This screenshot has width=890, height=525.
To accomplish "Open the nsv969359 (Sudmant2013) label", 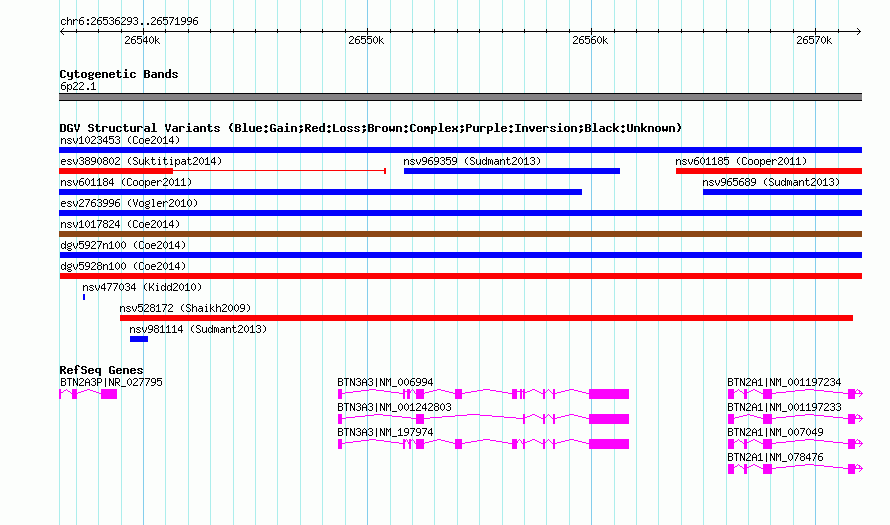I will point(472,161).
